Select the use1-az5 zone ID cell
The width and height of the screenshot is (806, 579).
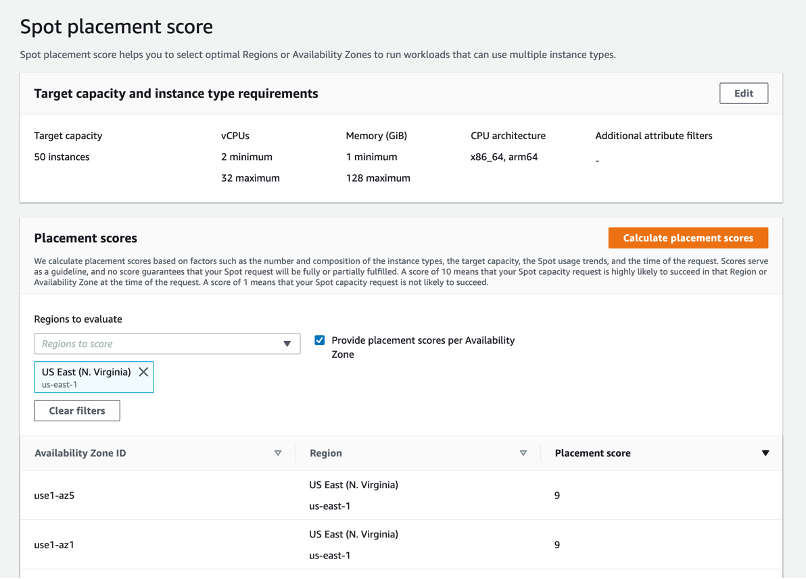[54, 495]
